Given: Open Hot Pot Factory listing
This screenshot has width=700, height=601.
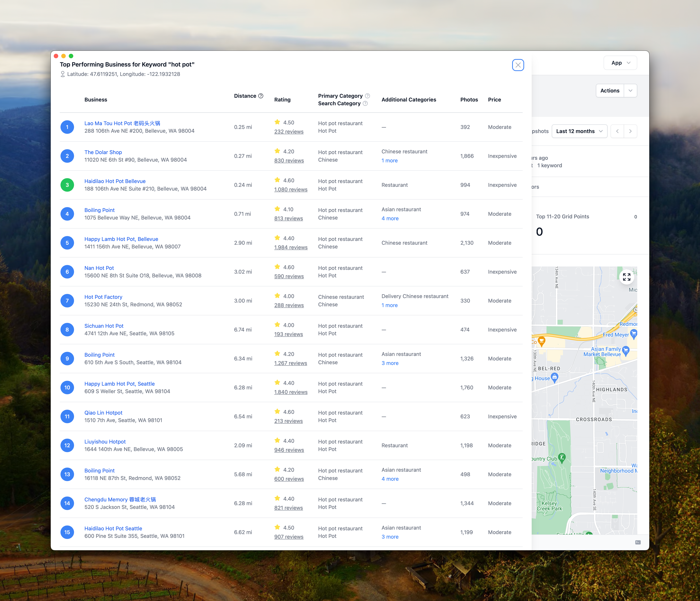Looking at the screenshot, I should (103, 297).
